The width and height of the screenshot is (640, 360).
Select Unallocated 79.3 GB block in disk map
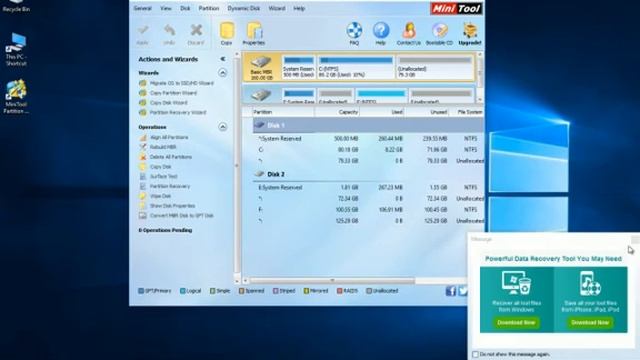pyautogui.click(x=435, y=67)
